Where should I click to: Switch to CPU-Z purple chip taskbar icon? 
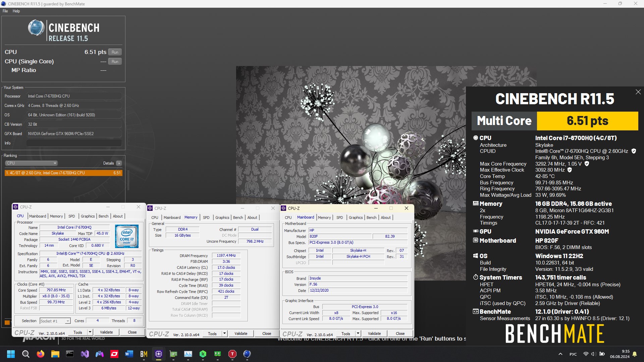(x=159, y=354)
